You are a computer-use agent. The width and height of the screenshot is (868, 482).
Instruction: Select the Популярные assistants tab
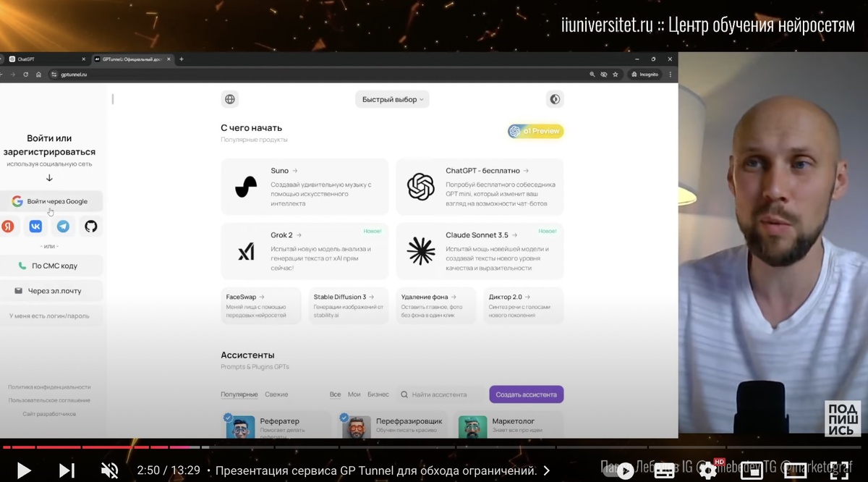tap(239, 394)
